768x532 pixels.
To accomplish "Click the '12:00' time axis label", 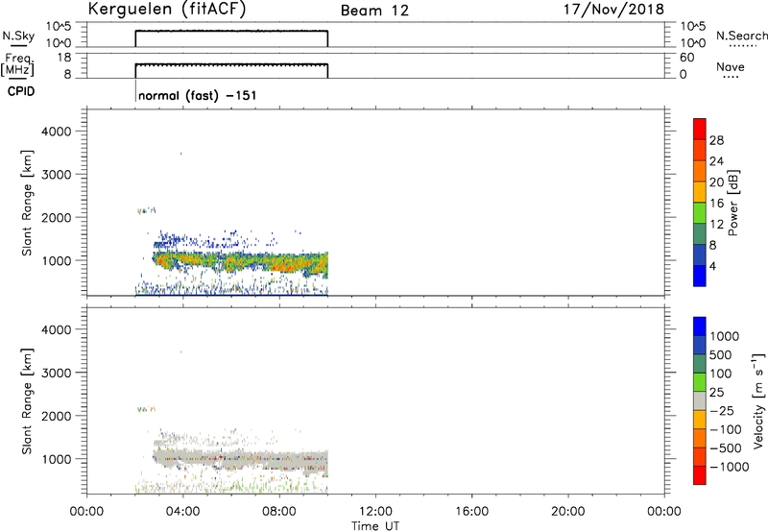I will (x=375, y=512).
